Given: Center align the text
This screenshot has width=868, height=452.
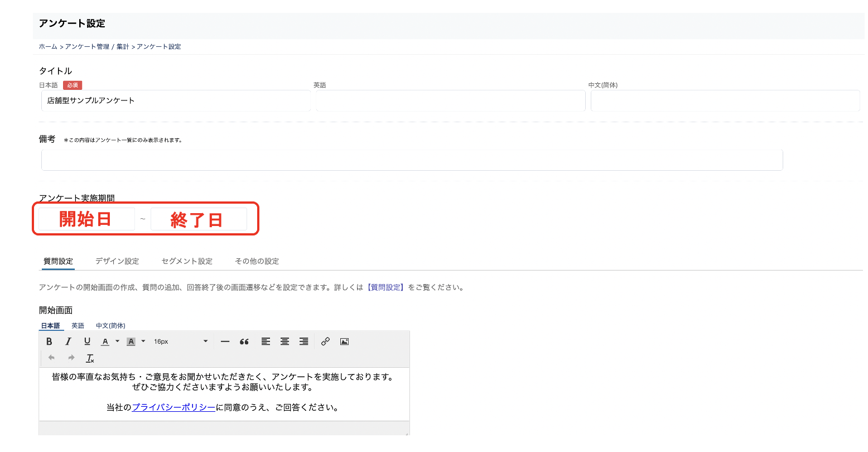Looking at the screenshot, I should point(284,341).
